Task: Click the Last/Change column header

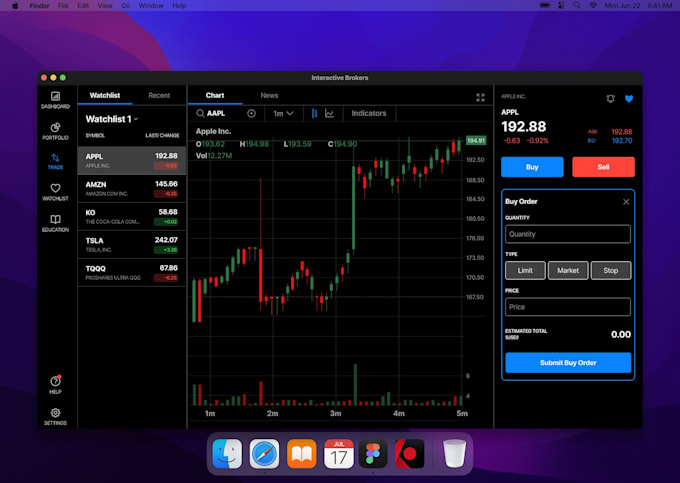Action: [x=162, y=135]
